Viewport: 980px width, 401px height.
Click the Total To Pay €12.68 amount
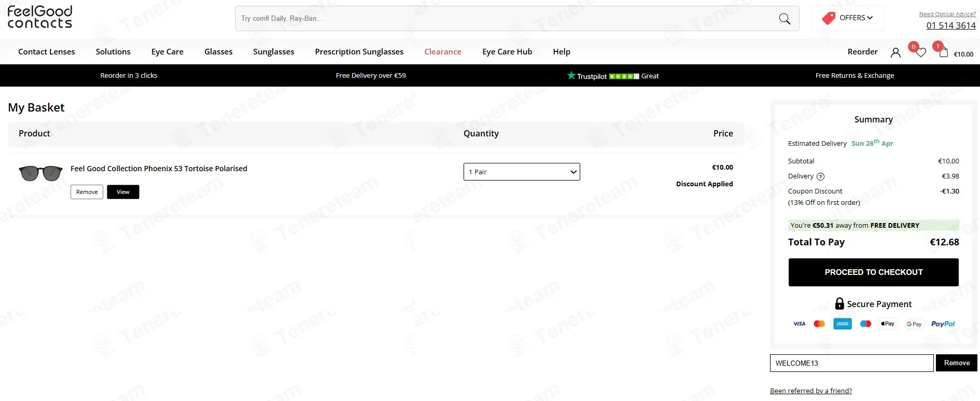[944, 242]
